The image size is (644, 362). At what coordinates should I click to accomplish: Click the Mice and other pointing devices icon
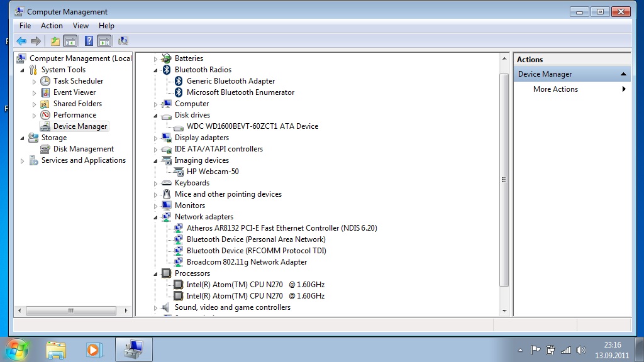pos(166,194)
